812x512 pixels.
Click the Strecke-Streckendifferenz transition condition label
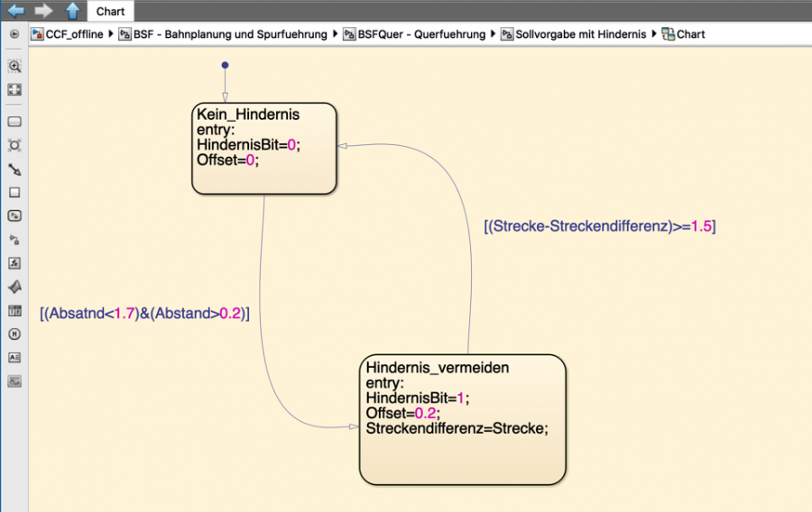599,226
